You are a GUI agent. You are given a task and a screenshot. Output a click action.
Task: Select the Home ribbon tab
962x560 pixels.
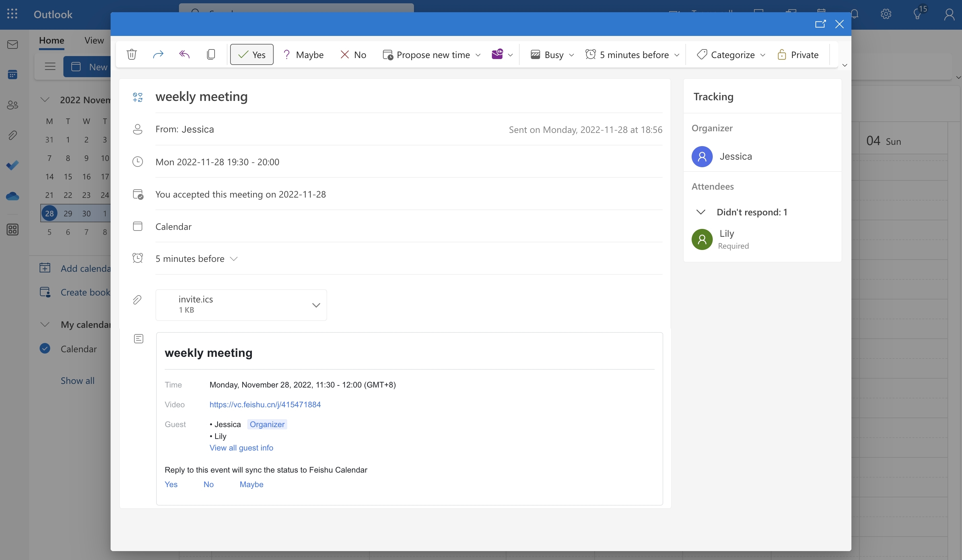52,40
